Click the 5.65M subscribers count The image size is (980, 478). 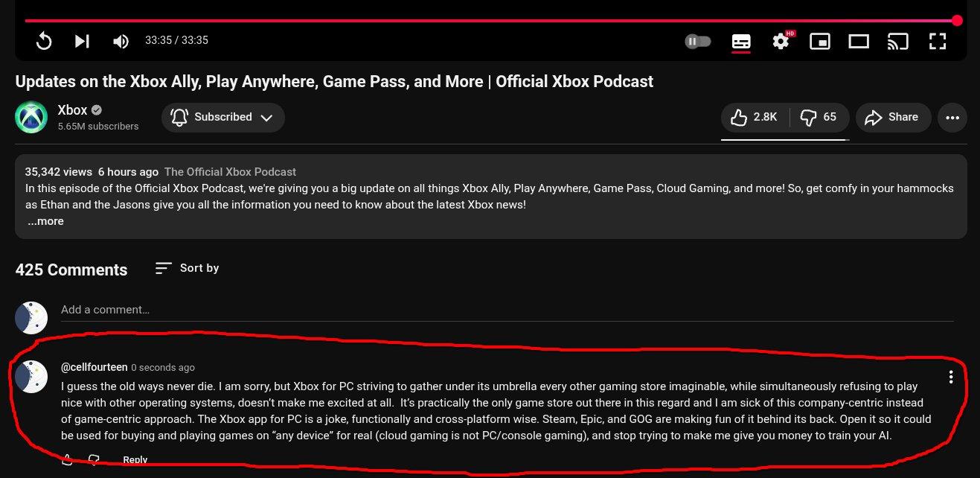tap(98, 127)
